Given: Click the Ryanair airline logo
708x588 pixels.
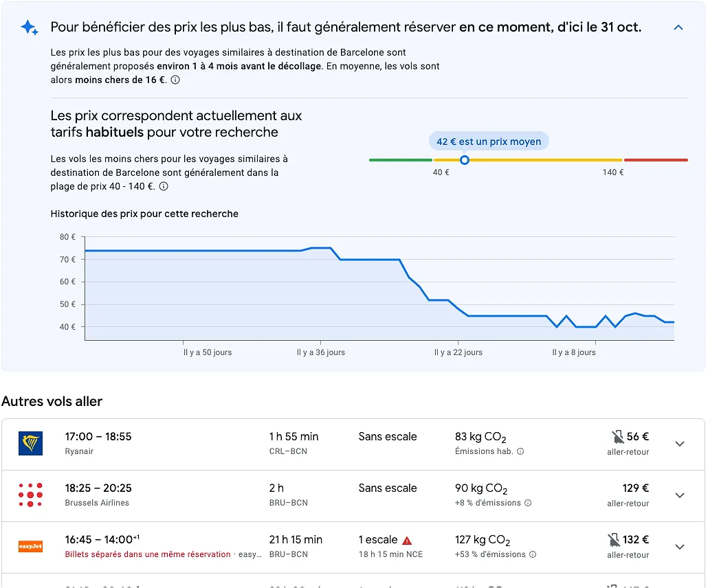Looking at the screenshot, I should point(30,443).
